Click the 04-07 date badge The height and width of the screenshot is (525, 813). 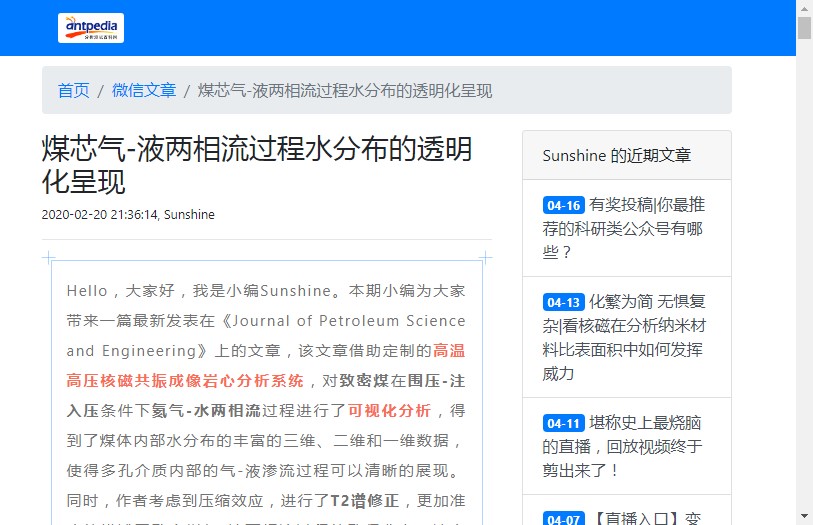tap(563, 519)
